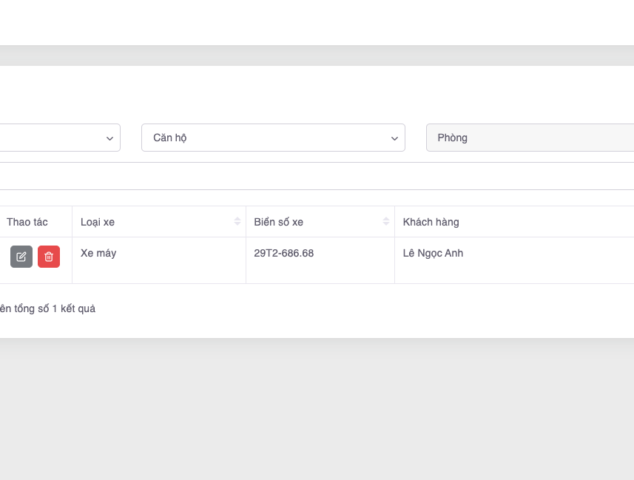Click the Phòng placeholder text
This screenshot has width=634, height=480.
click(452, 138)
